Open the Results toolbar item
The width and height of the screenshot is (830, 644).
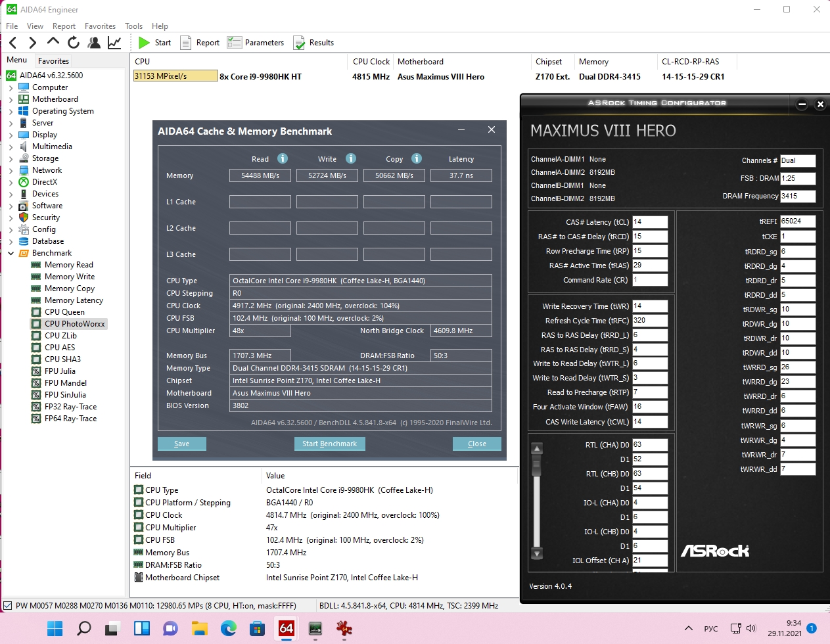pos(313,43)
